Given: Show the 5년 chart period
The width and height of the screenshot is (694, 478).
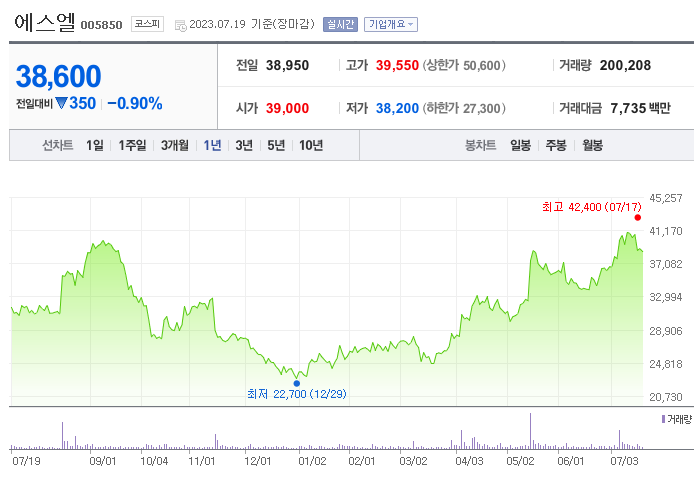Looking at the screenshot, I should (276, 145).
